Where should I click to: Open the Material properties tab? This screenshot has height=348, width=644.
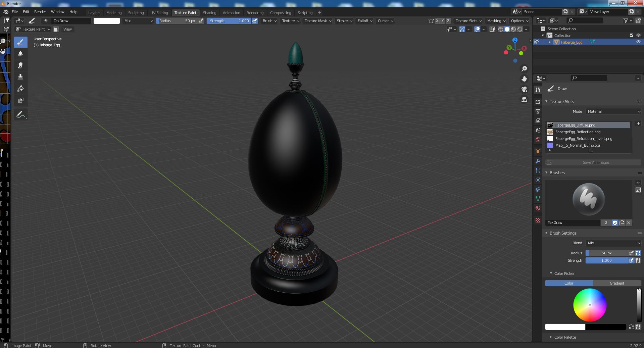[x=538, y=208]
